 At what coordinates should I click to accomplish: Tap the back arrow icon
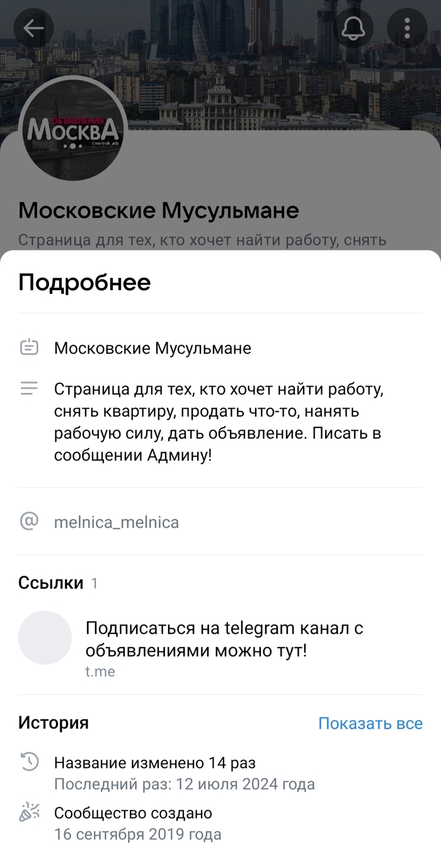coord(33,28)
